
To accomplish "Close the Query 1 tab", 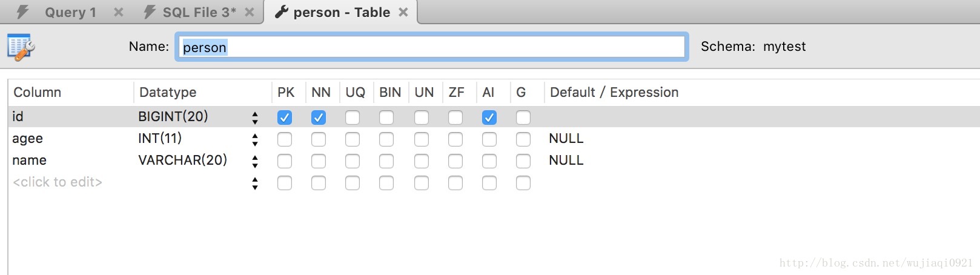I will (x=119, y=12).
